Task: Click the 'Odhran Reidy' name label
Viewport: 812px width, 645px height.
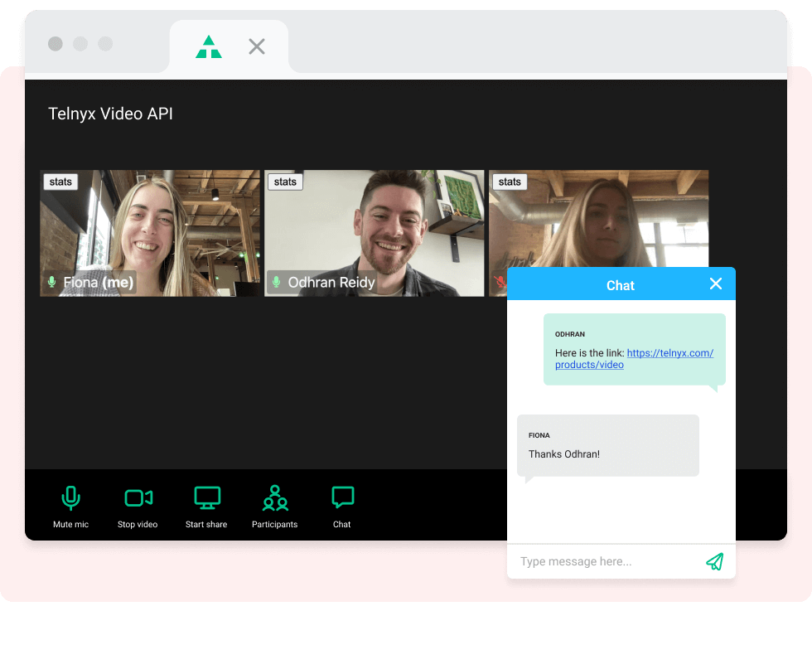Action: point(331,283)
